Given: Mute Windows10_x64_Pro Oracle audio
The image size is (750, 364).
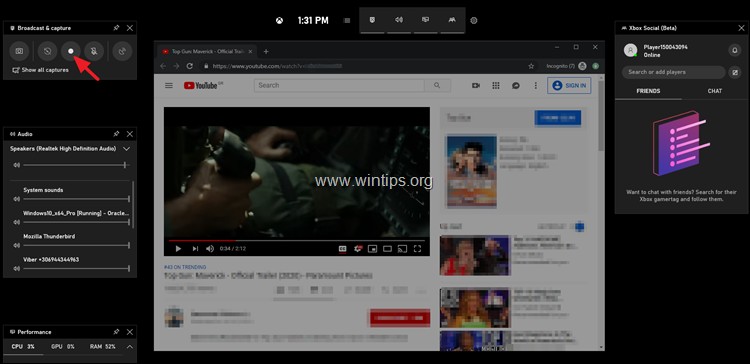Looking at the screenshot, I should click(x=17, y=222).
